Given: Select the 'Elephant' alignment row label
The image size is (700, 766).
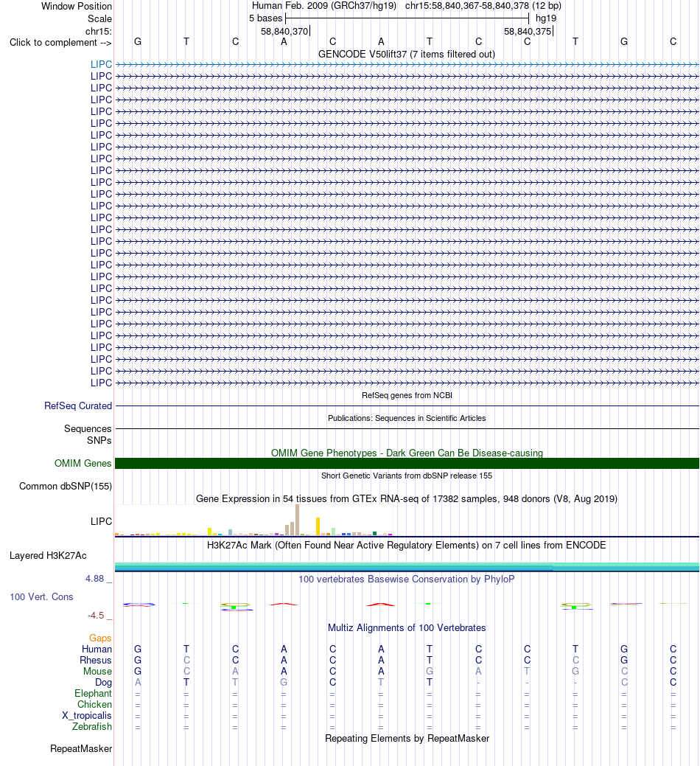Looking at the screenshot, I should pos(94,694).
